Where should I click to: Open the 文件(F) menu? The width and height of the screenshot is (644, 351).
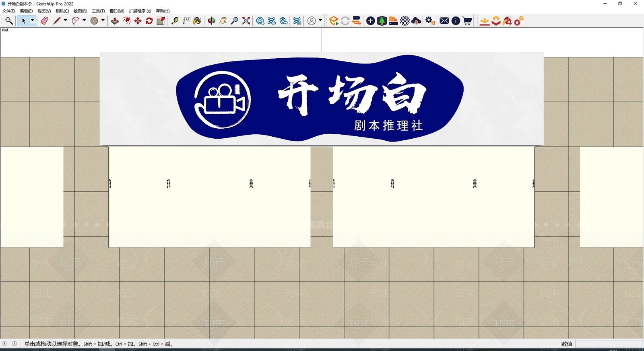(9, 11)
